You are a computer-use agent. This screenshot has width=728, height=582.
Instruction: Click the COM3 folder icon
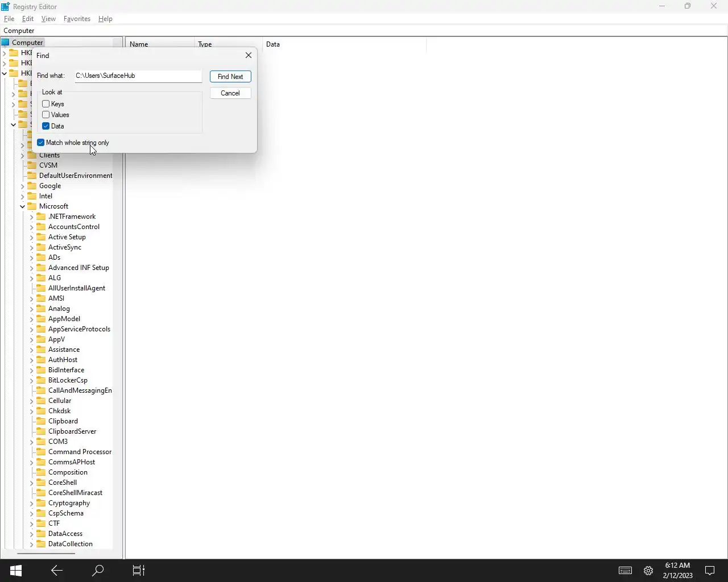[x=41, y=442]
